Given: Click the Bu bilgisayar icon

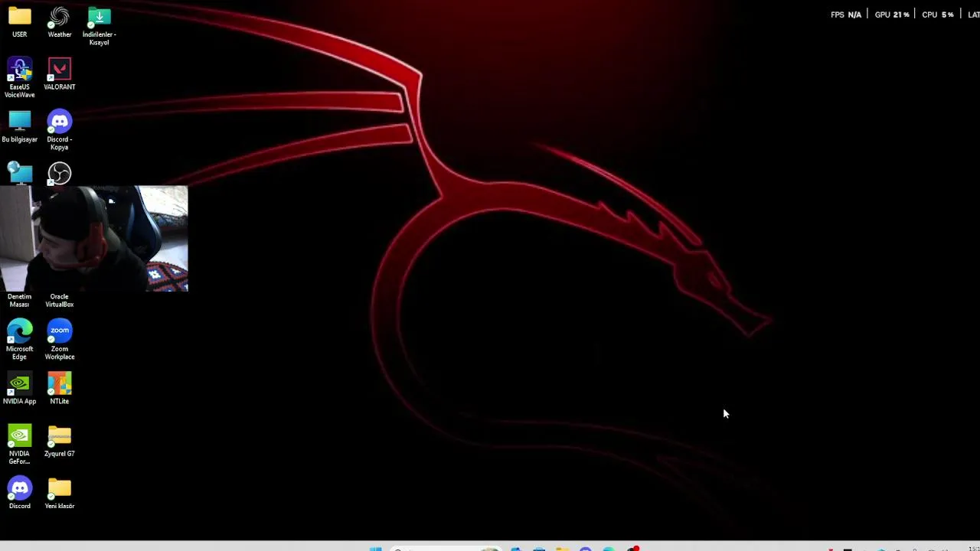Looking at the screenshot, I should 20,127.
